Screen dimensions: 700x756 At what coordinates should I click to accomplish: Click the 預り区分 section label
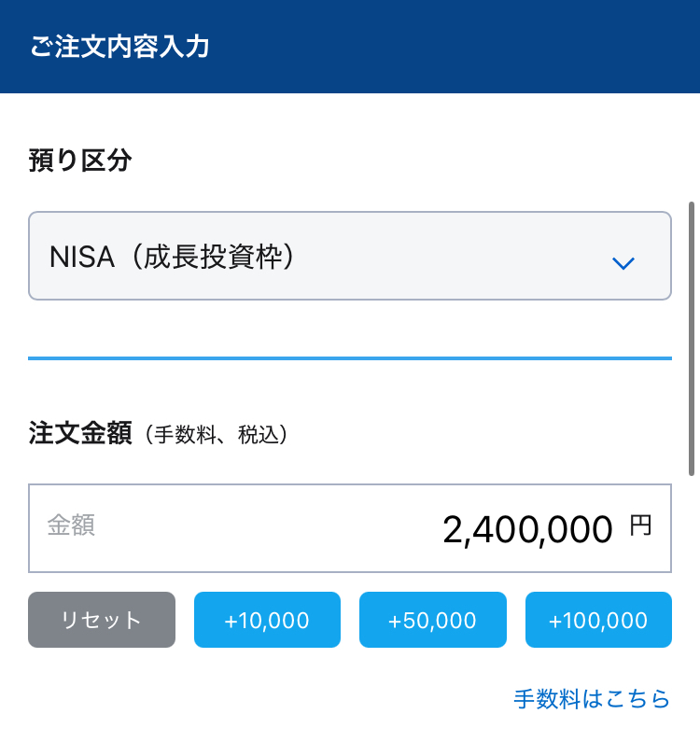[80, 161]
